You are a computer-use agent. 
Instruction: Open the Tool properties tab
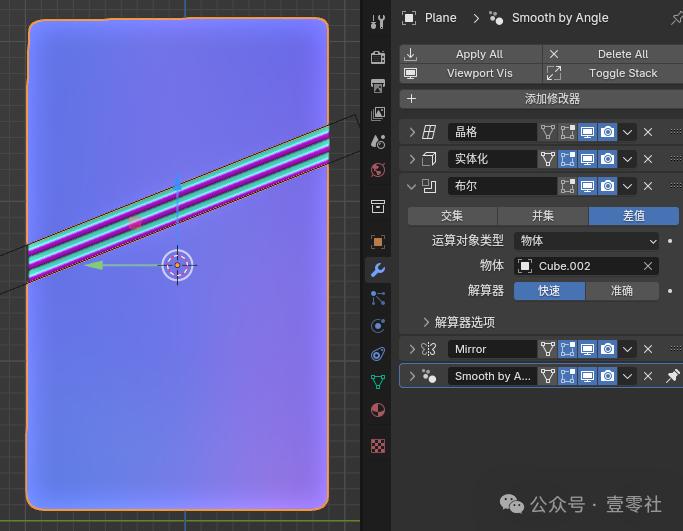pyautogui.click(x=378, y=21)
